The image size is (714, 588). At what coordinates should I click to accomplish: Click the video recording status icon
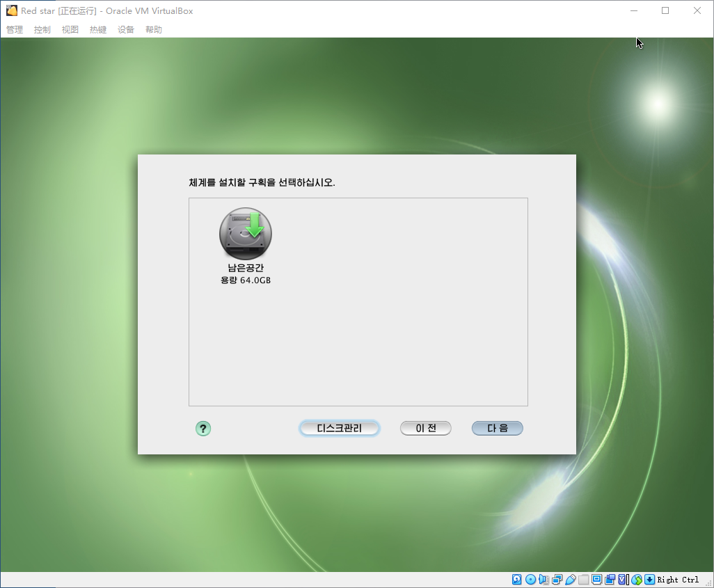(610, 580)
